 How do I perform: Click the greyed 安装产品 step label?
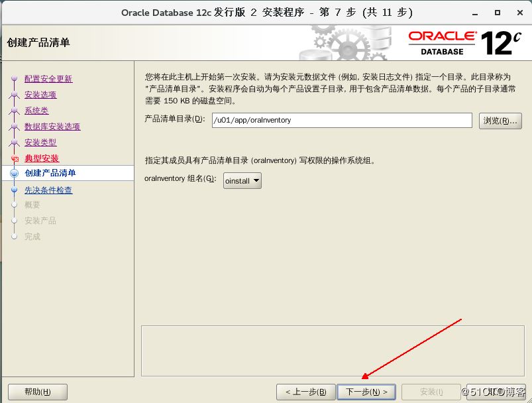40,221
